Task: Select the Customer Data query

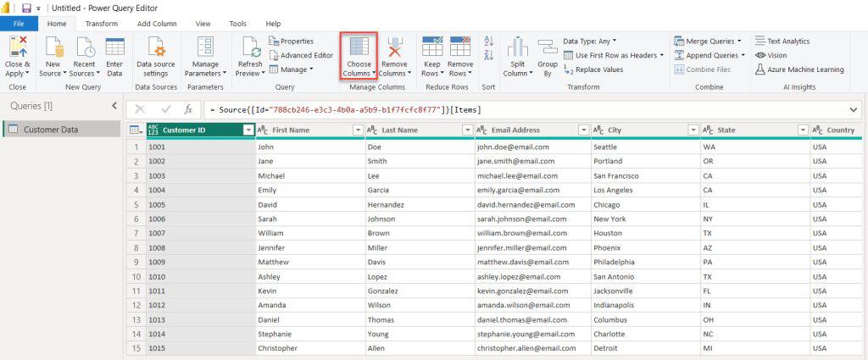Action: [x=61, y=130]
